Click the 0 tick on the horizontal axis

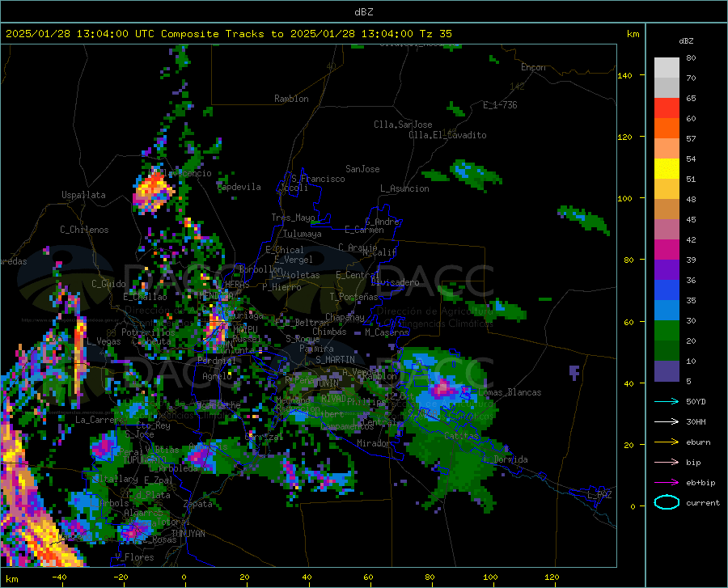click(184, 577)
